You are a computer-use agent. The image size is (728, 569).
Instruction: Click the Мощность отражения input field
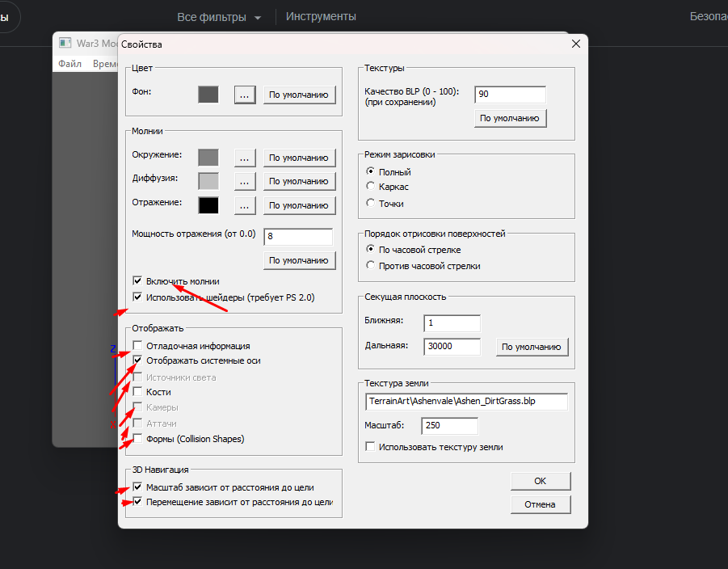click(298, 237)
